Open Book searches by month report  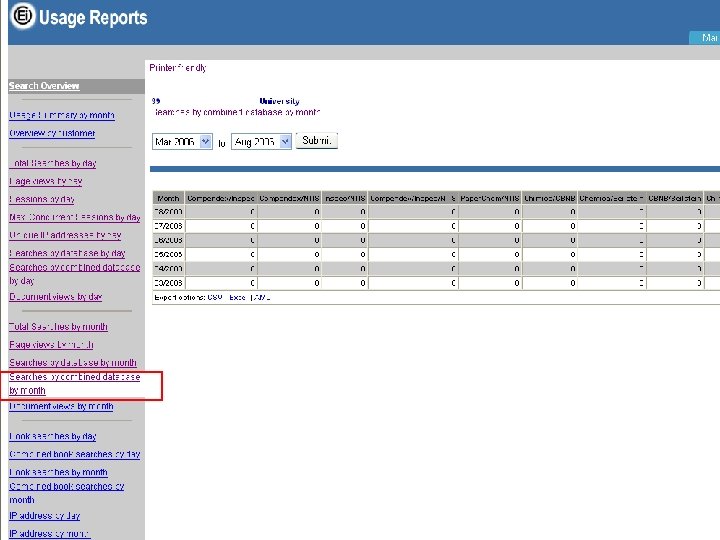(x=58, y=472)
